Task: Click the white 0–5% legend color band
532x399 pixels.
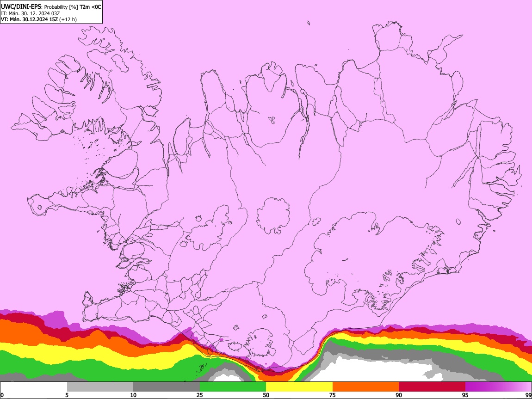Action: (34, 387)
